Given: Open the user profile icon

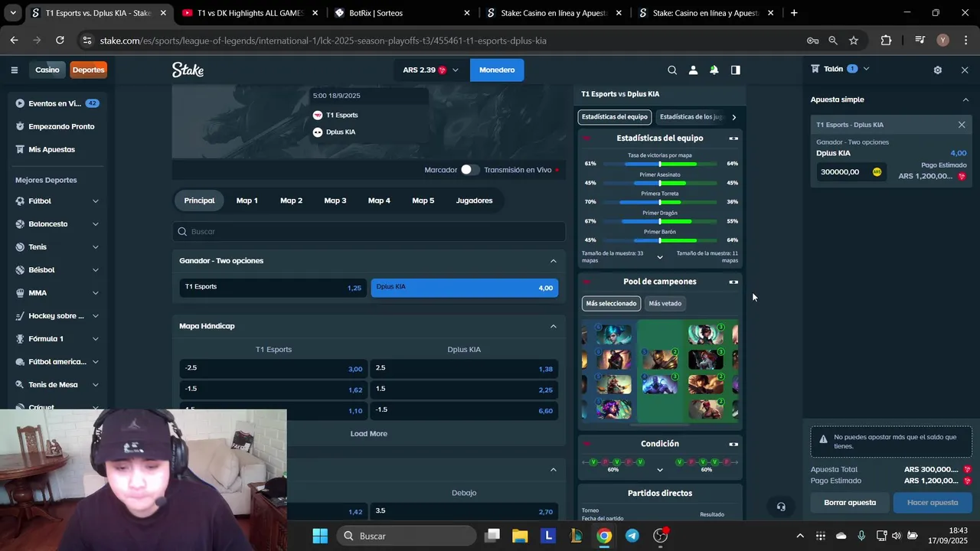Looking at the screenshot, I should pyautogui.click(x=693, y=70).
